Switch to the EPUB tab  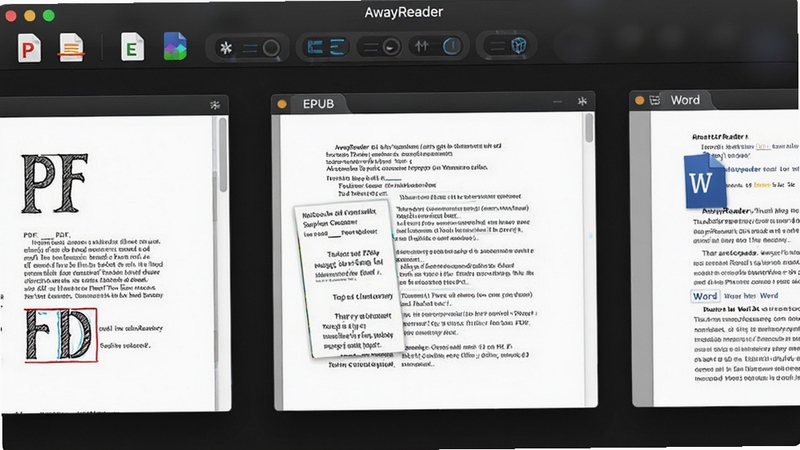[x=318, y=104]
